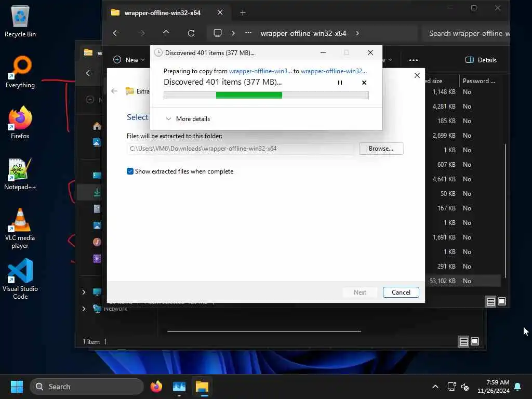Switch front window to details view
Viewport: 532px width, 399px height.
coord(490,301)
